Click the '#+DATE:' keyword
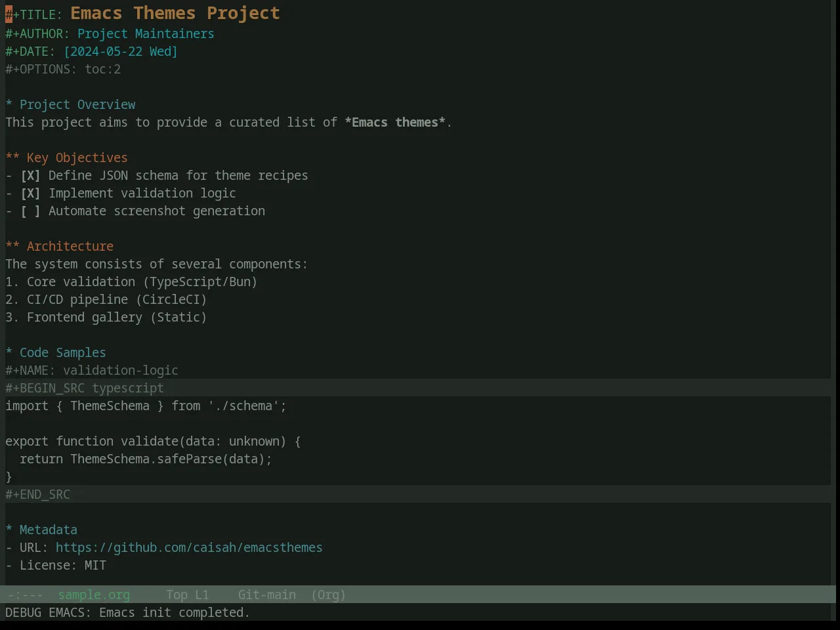The width and height of the screenshot is (840, 630). click(x=30, y=52)
